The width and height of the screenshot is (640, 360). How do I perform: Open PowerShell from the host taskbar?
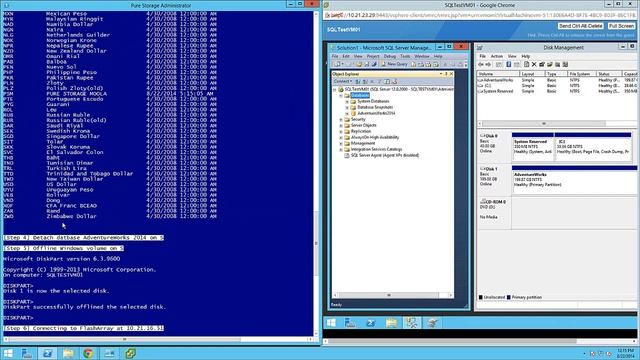click(x=47, y=353)
